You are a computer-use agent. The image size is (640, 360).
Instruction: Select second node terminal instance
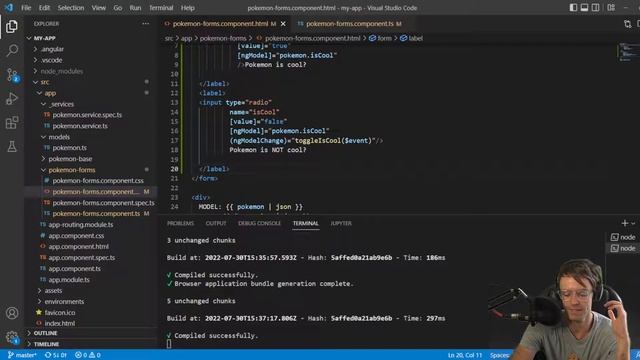623,248
